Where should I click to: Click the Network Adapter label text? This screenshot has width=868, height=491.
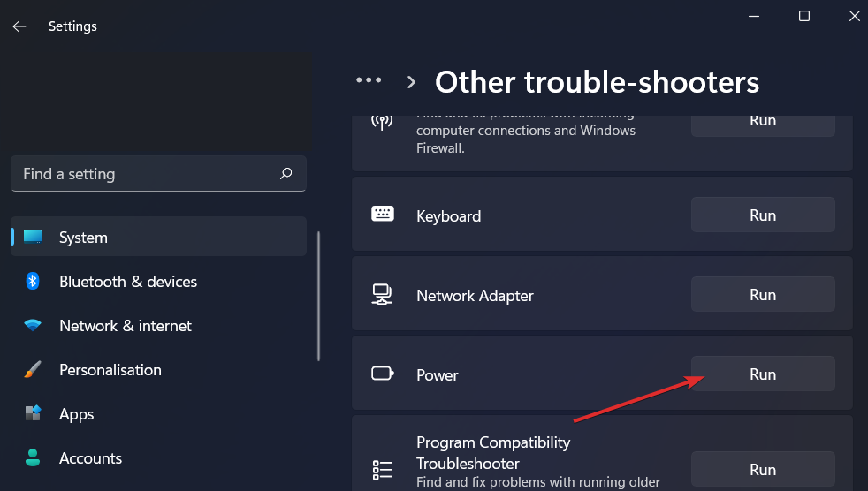click(475, 295)
